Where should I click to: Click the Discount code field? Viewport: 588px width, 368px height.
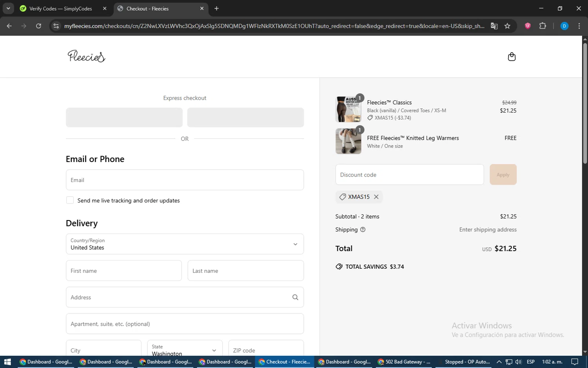point(410,175)
